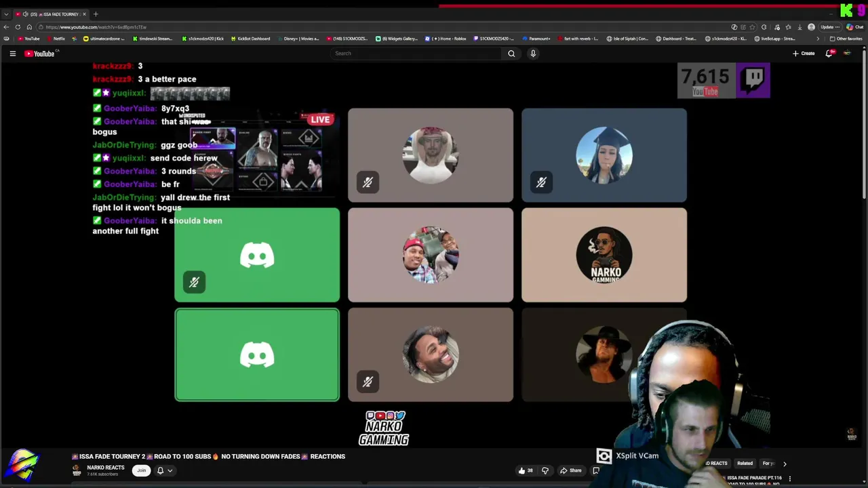Click the YouTube Create button

click(x=804, y=54)
